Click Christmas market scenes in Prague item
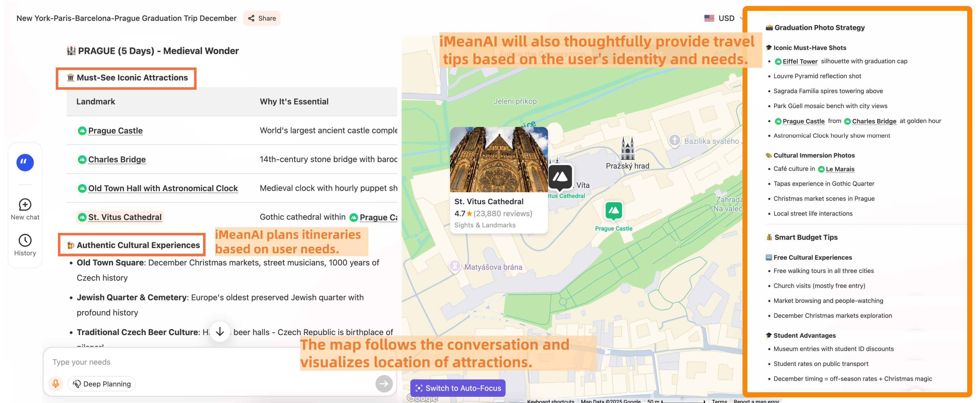This screenshot has width=980, height=403. 824,199
